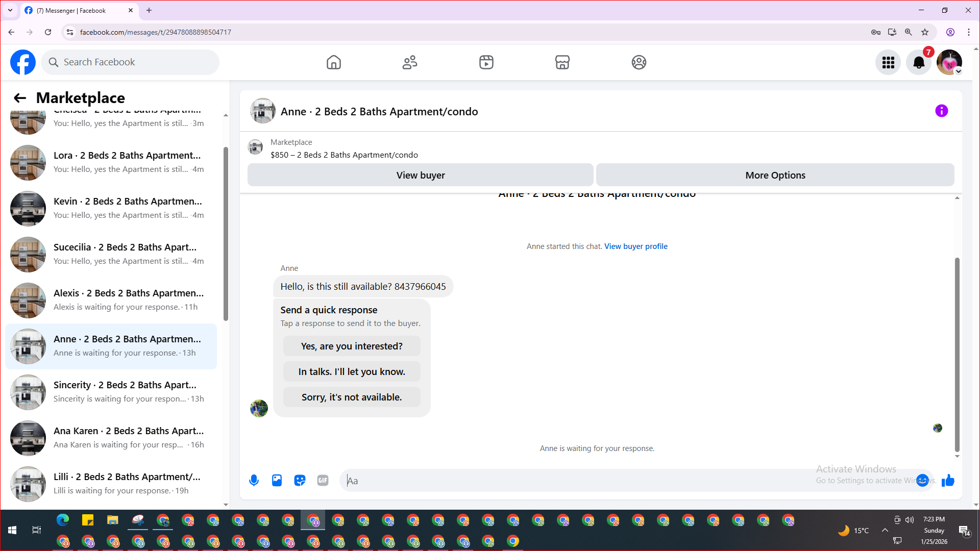Screen dimensions: 980x551
Task: Click the View buyer button
Action: (420, 175)
